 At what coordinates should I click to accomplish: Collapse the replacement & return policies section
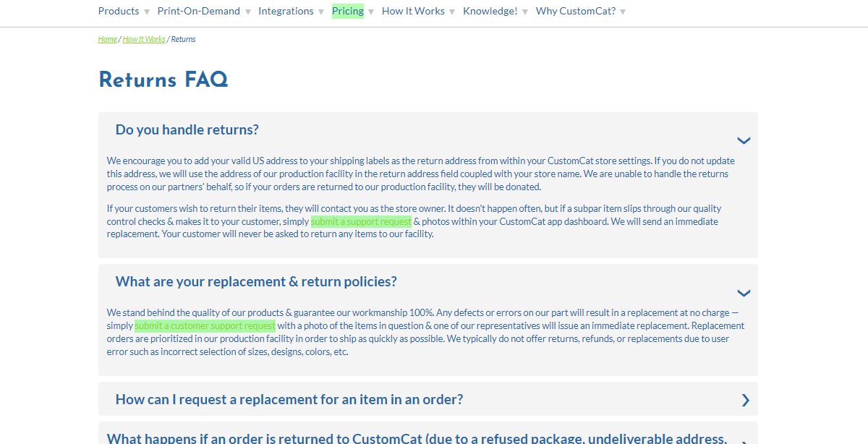click(744, 293)
